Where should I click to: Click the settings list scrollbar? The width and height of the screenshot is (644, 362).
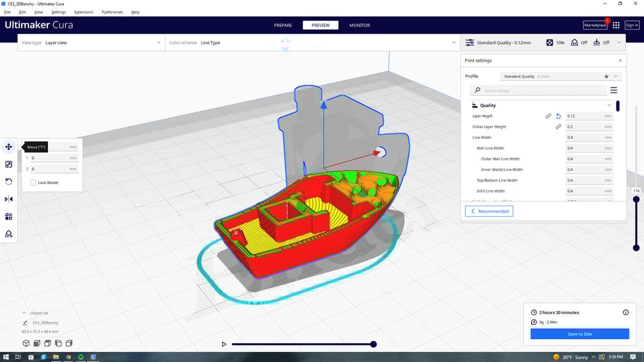pos(618,106)
